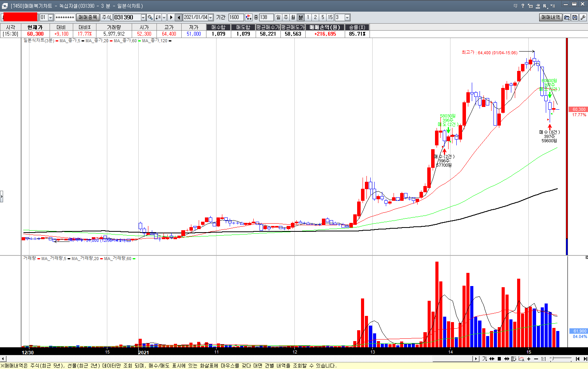Zoom in chart with plus icon

pyautogui.click(x=529, y=359)
